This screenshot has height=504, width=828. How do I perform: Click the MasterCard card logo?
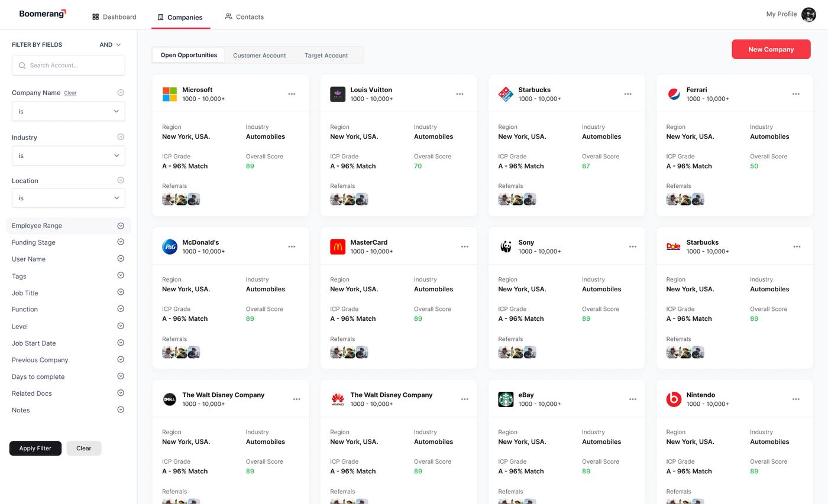click(338, 246)
